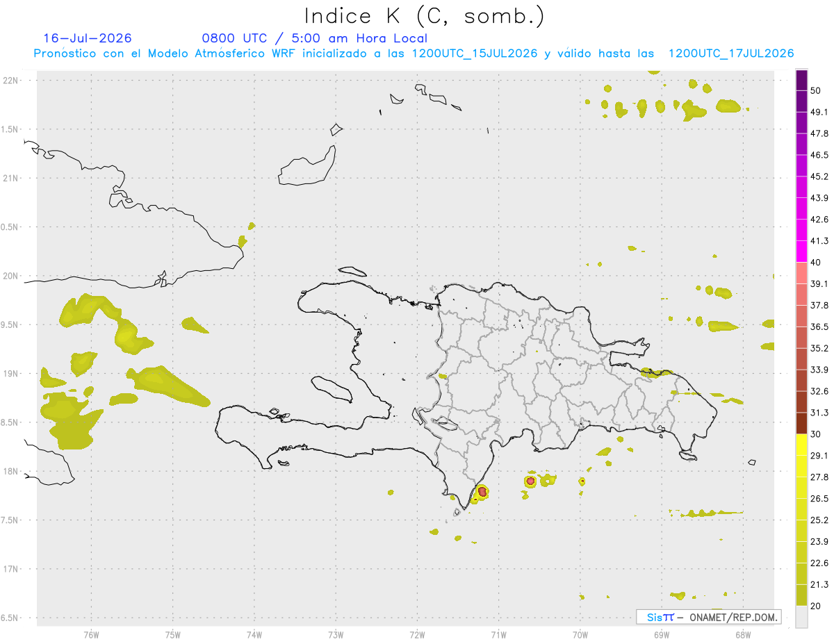Click the longitude label '69W'

[x=662, y=634]
